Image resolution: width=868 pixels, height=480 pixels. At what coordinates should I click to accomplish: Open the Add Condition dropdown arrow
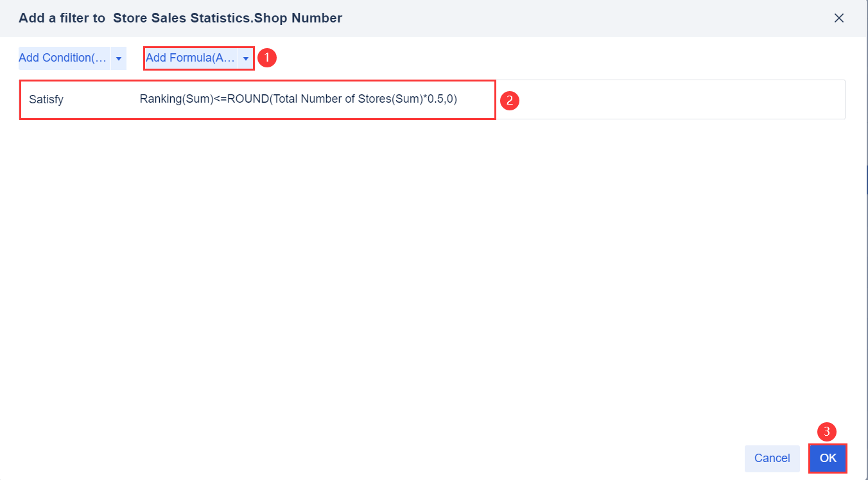tap(118, 58)
